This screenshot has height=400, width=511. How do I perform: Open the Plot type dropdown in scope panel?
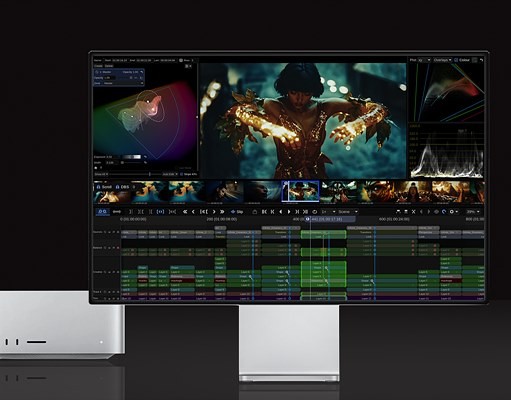click(424, 60)
